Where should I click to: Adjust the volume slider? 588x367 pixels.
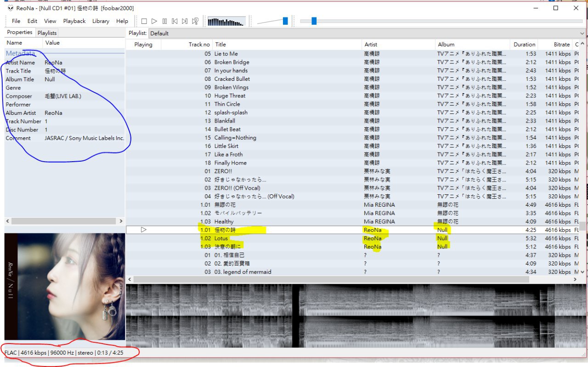click(272, 21)
